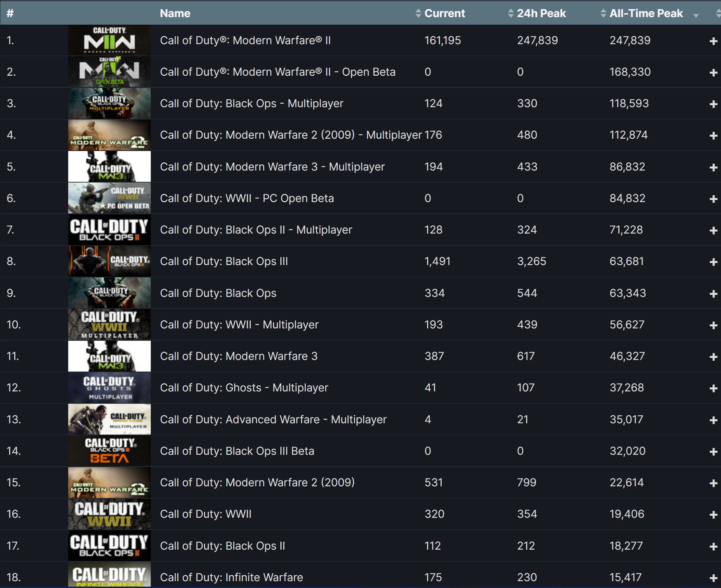Click the # rank column header
721x588 pixels.
tap(10, 13)
